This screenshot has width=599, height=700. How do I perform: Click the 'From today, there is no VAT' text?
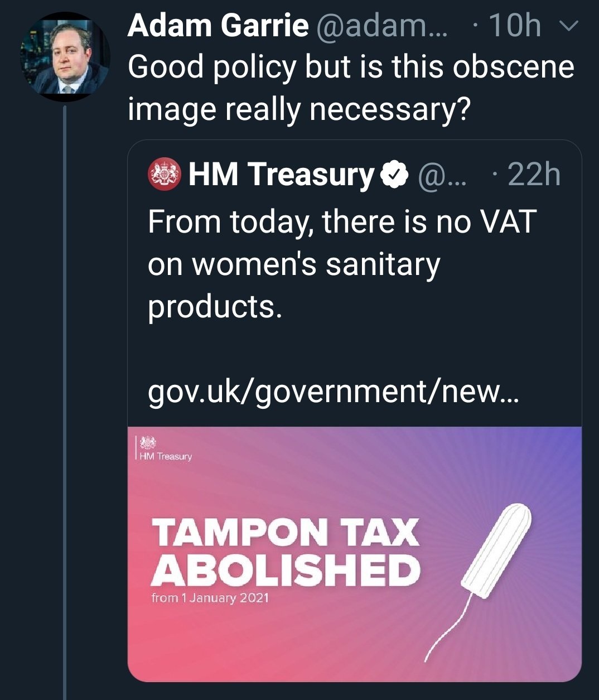pyautogui.click(x=341, y=221)
